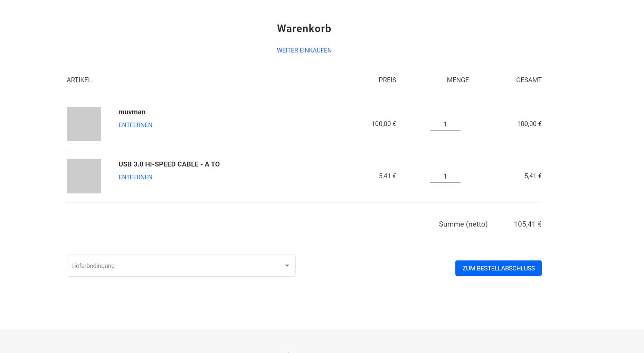Click the GESAMT column header
Viewport: 644px width, 353px height.
[529, 80]
